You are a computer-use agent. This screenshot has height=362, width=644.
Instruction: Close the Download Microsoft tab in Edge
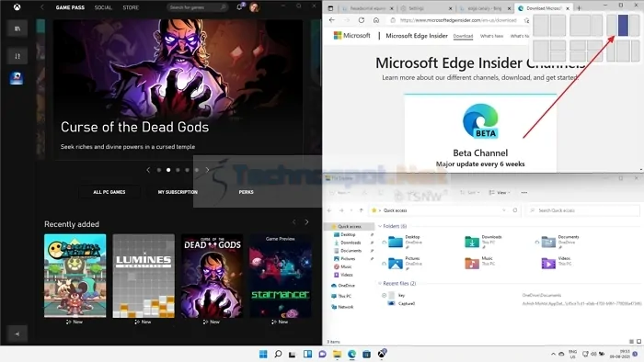tap(568, 8)
